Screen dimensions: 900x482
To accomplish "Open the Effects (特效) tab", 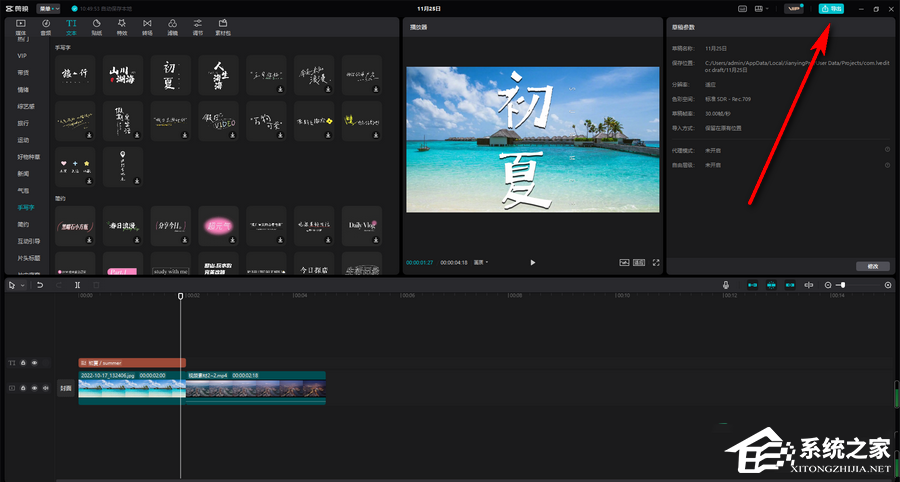I will click(x=122, y=26).
